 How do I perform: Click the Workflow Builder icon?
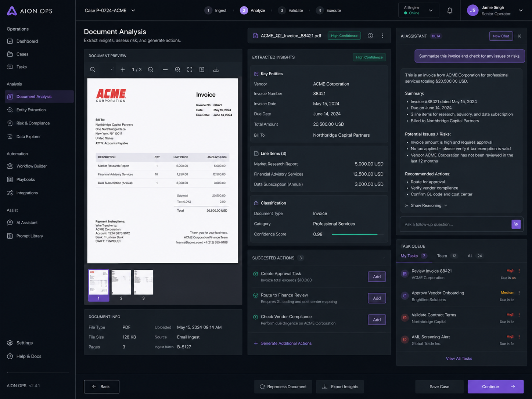point(10,166)
